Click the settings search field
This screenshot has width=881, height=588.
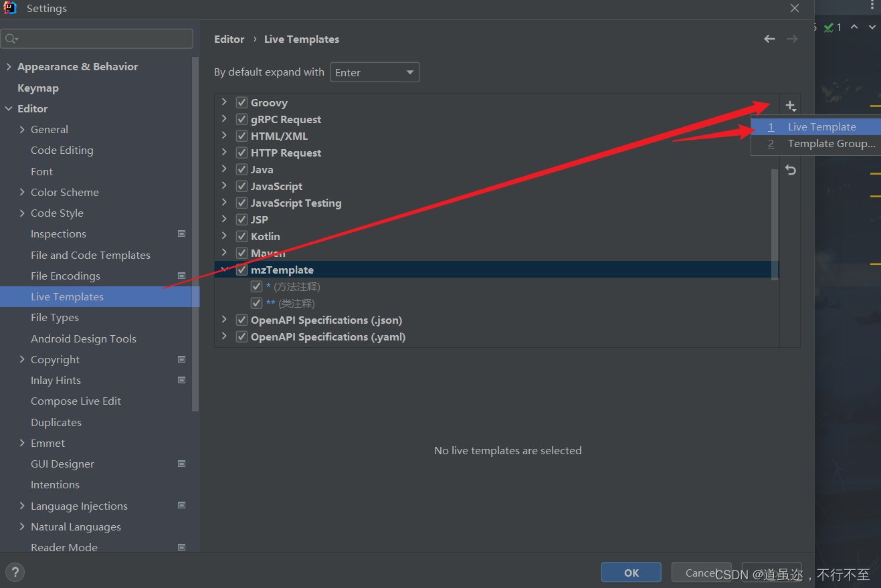click(x=97, y=39)
